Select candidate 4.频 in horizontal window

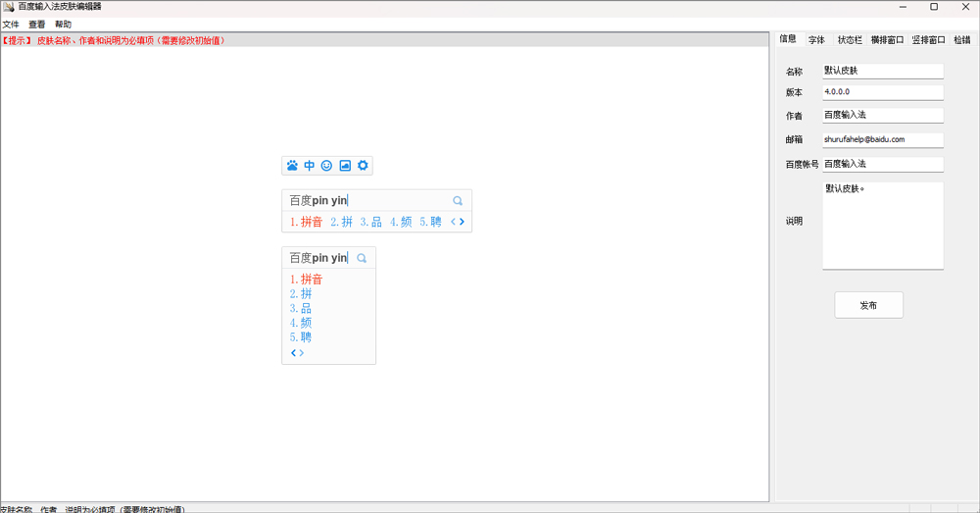click(x=401, y=222)
